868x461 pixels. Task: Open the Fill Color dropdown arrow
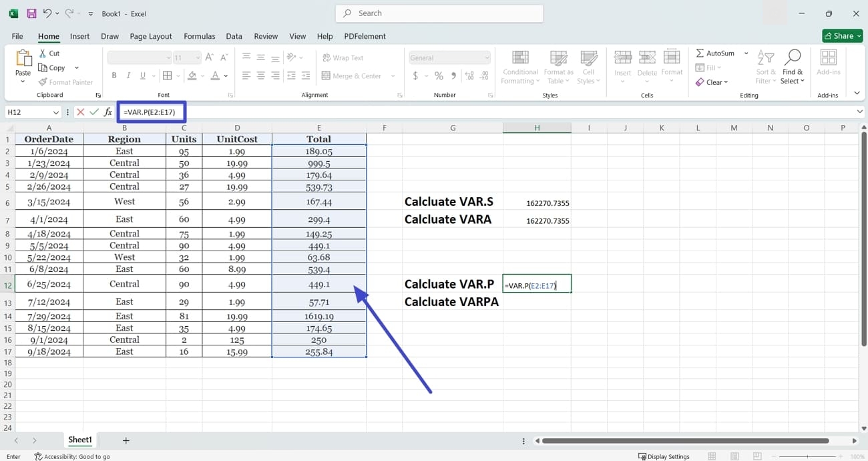click(201, 75)
